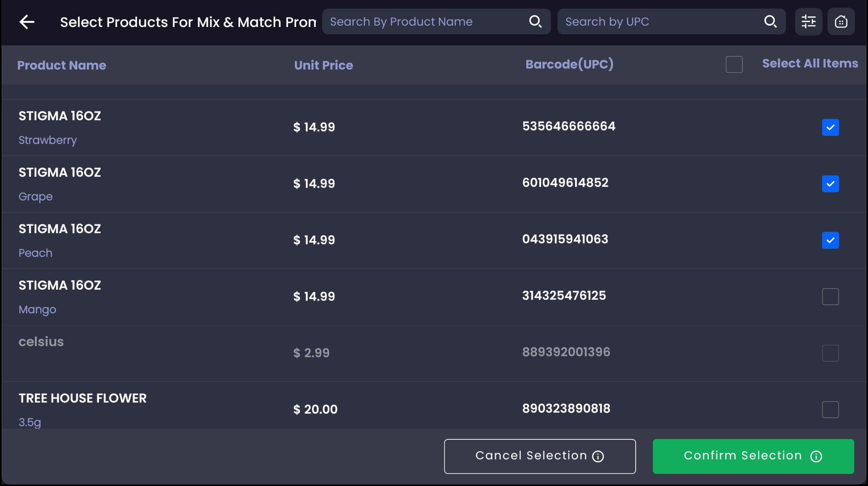Click the Barcode(UPC) column header
868x486 pixels.
click(569, 64)
